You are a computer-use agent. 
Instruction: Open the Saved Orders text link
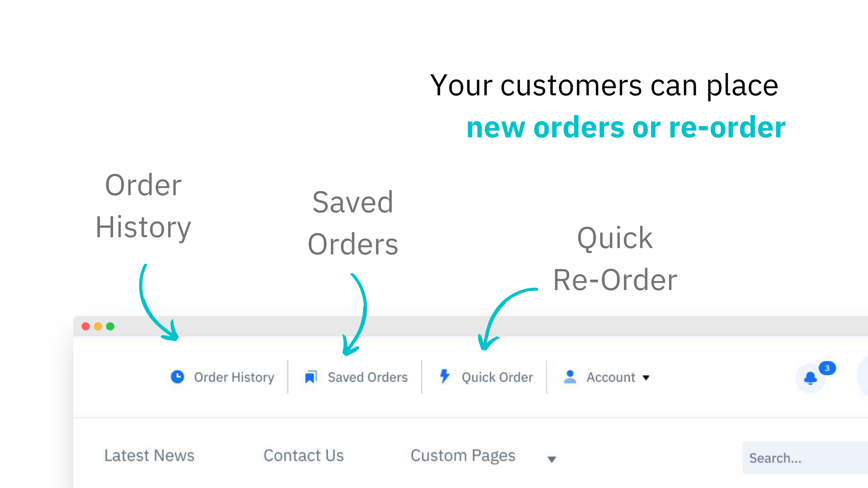[368, 377]
